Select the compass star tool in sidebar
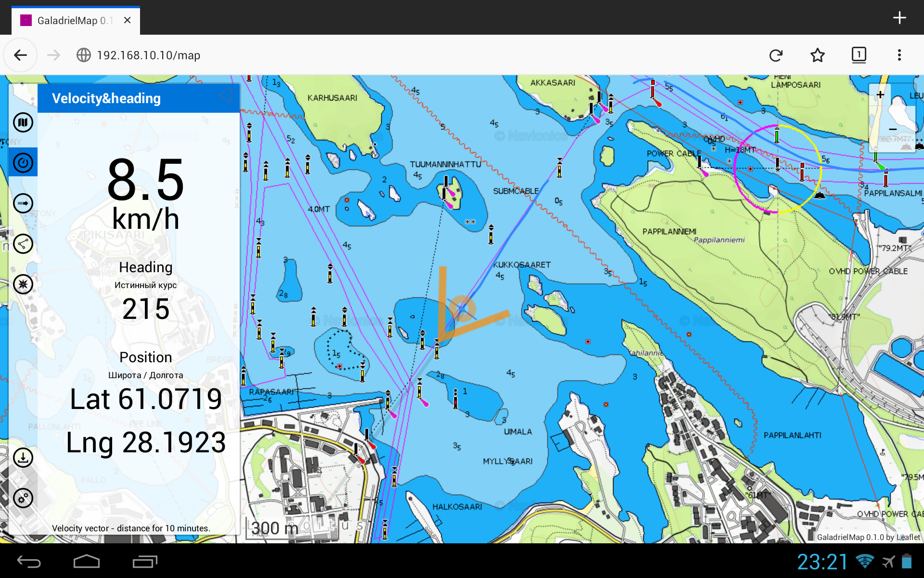Viewport: 924px width, 578px height. click(23, 284)
